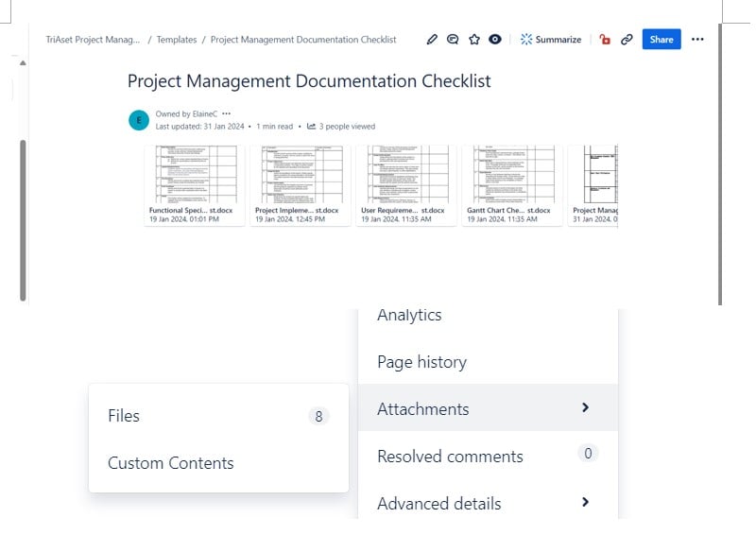Screen dimensions: 756x535
Task: Copy link using chain icon
Action: point(627,40)
